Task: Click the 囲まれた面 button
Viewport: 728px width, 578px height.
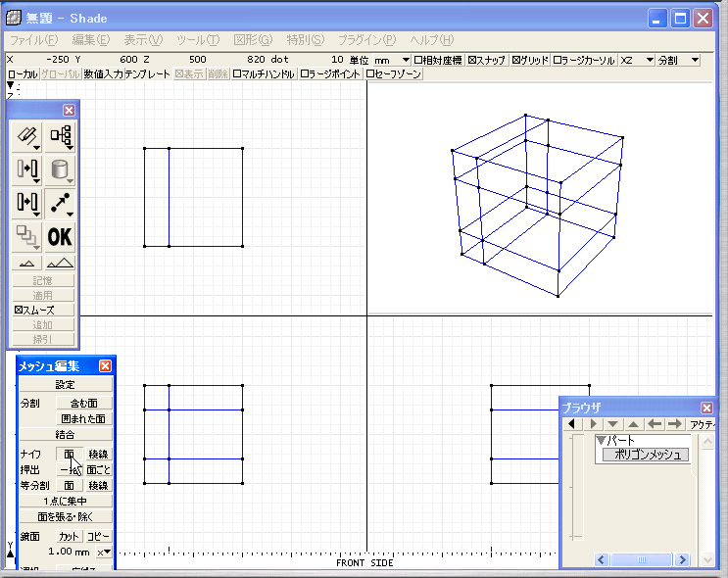Action: 84,418
